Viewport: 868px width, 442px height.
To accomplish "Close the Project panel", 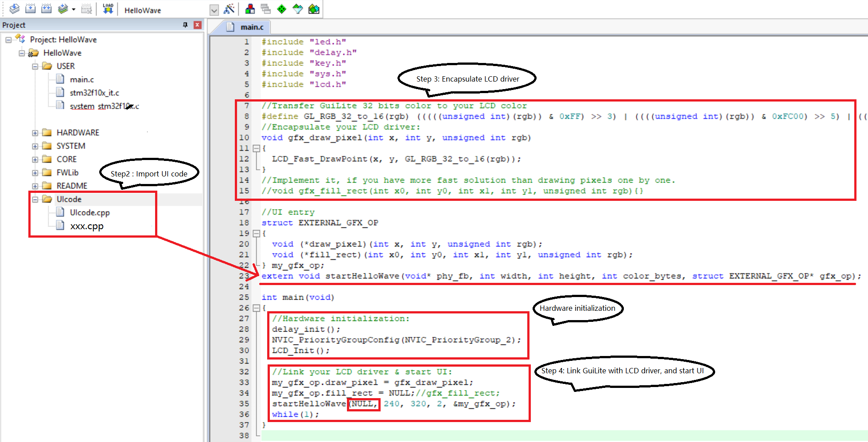I will (198, 25).
